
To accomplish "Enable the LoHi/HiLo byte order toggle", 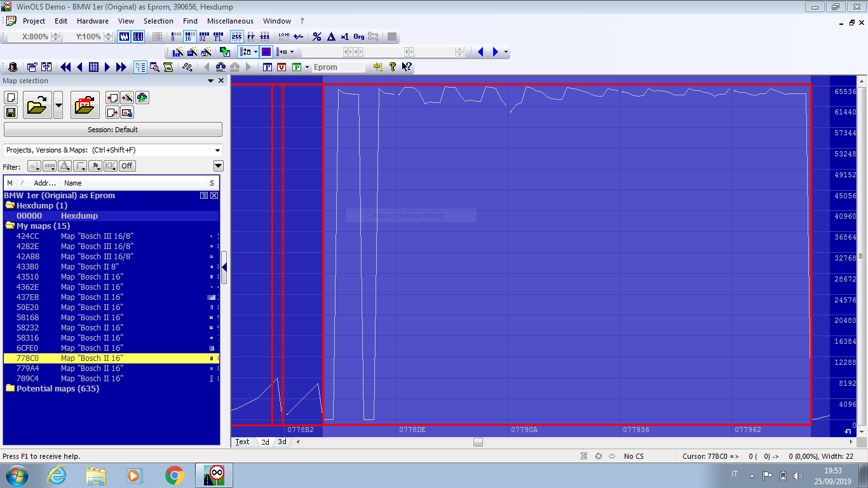I will tap(284, 37).
